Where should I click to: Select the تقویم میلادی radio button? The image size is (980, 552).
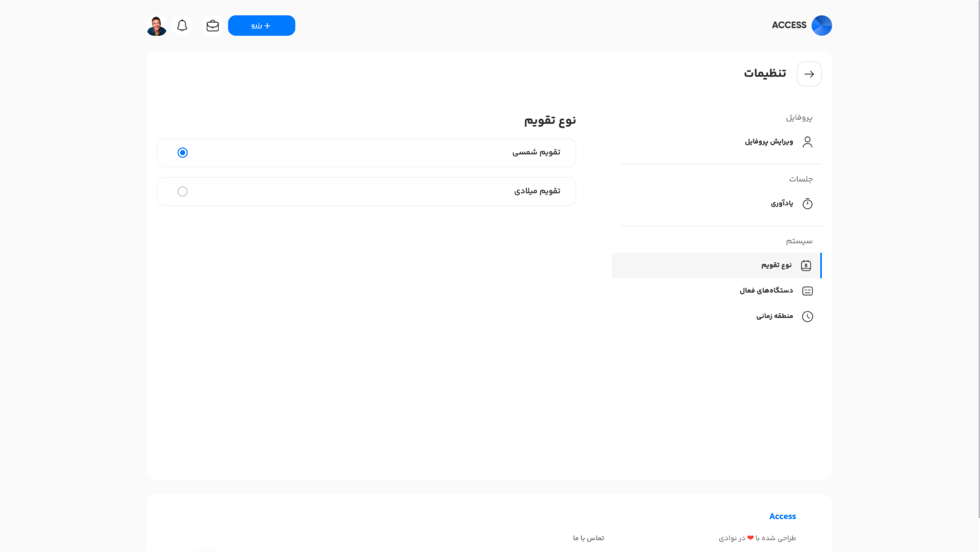click(182, 191)
